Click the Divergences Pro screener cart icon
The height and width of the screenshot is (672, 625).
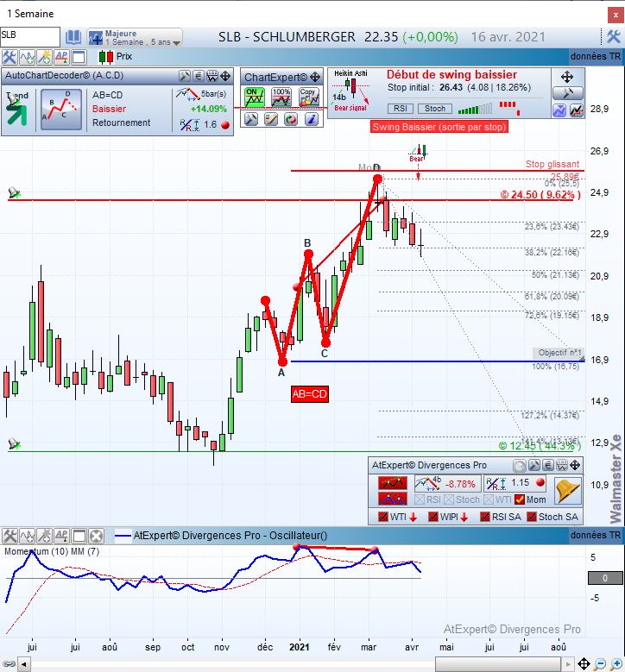click(561, 466)
